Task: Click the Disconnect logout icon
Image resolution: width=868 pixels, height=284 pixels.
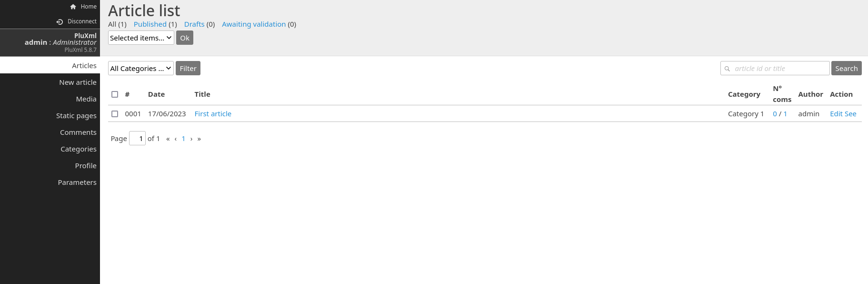Action: point(60,21)
